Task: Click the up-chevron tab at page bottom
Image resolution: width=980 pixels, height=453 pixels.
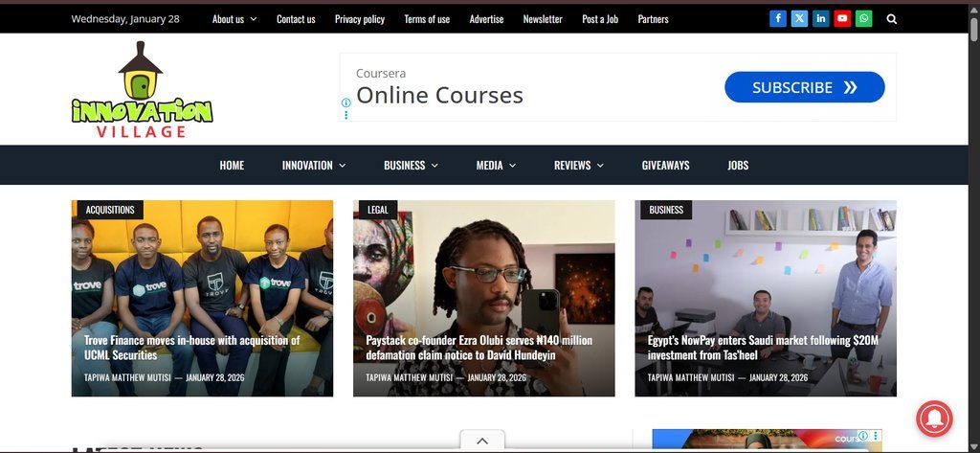Action: point(482,442)
